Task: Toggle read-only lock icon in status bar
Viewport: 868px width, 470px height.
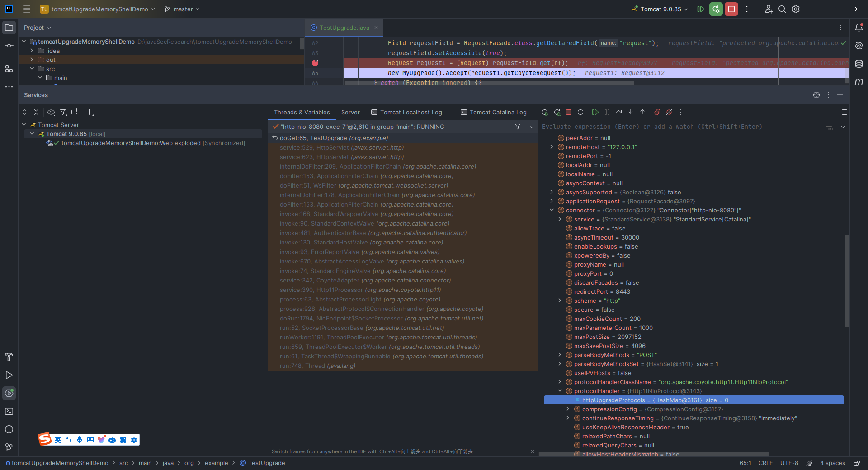Action: (x=857, y=463)
